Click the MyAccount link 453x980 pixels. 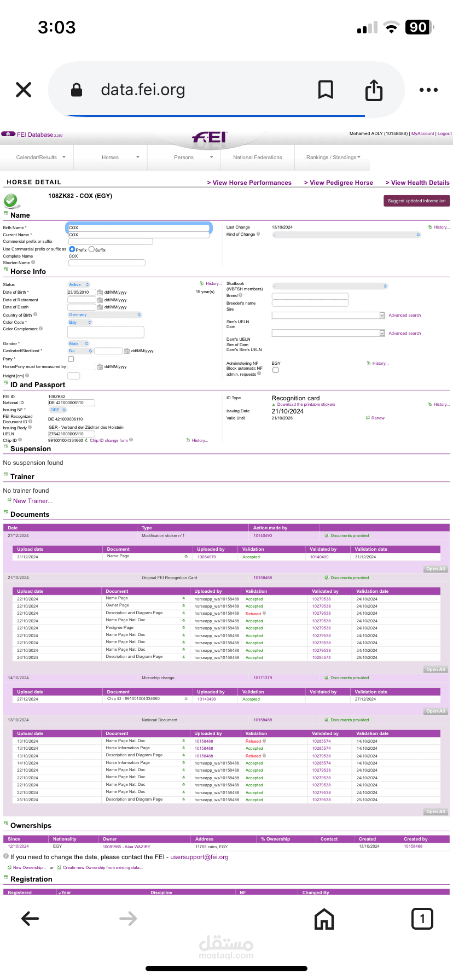coord(422,133)
